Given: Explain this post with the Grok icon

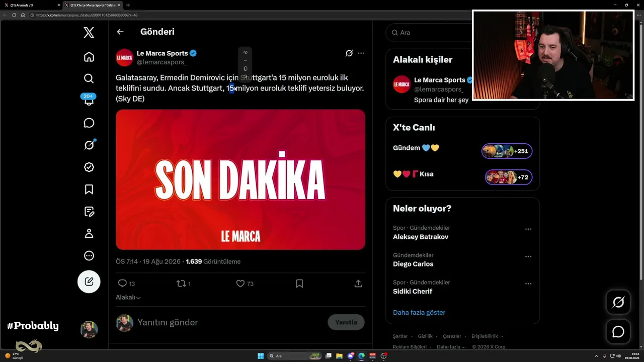Looking at the screenshot, I should point(349,53).
